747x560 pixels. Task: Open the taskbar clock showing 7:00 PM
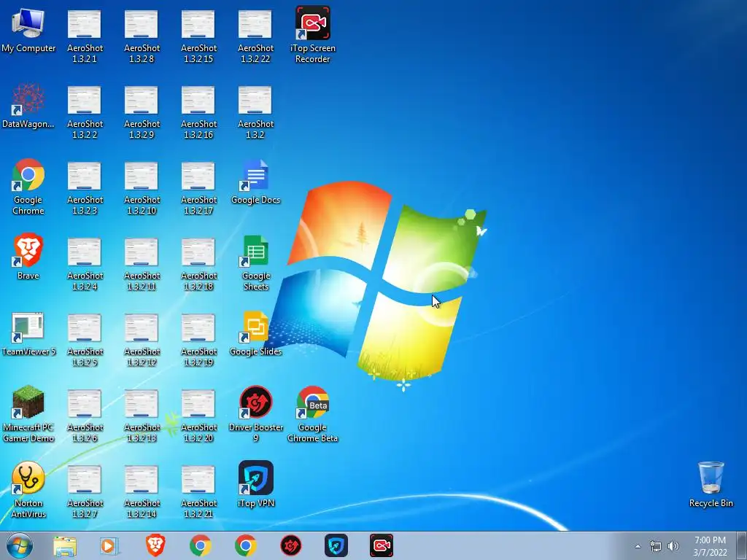[x=710, y=546]
